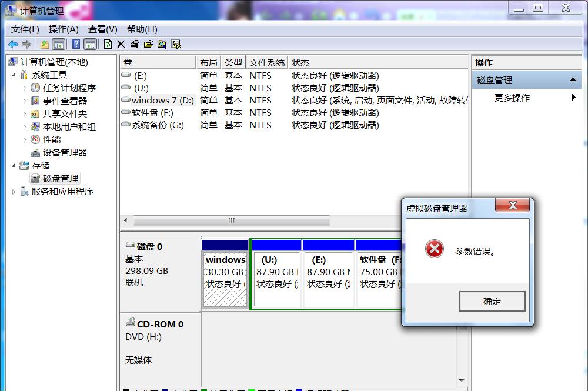
Task: Open Help with the question mark icon
Action: (76, 45)
